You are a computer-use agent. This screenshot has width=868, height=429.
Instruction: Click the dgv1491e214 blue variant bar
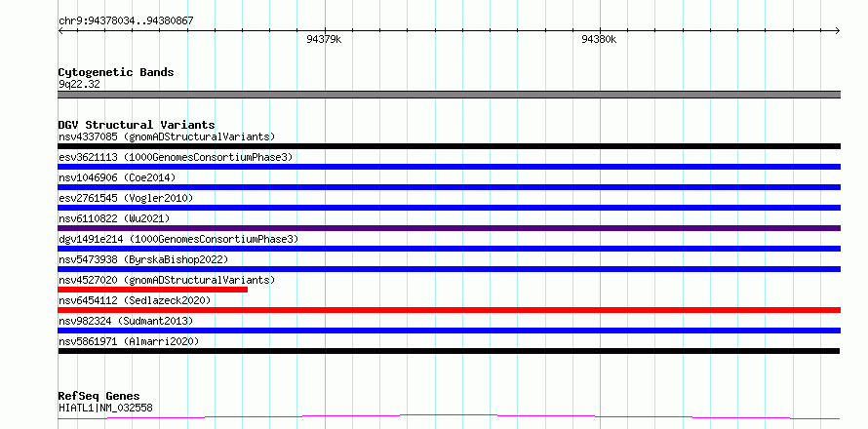[449, 249]
